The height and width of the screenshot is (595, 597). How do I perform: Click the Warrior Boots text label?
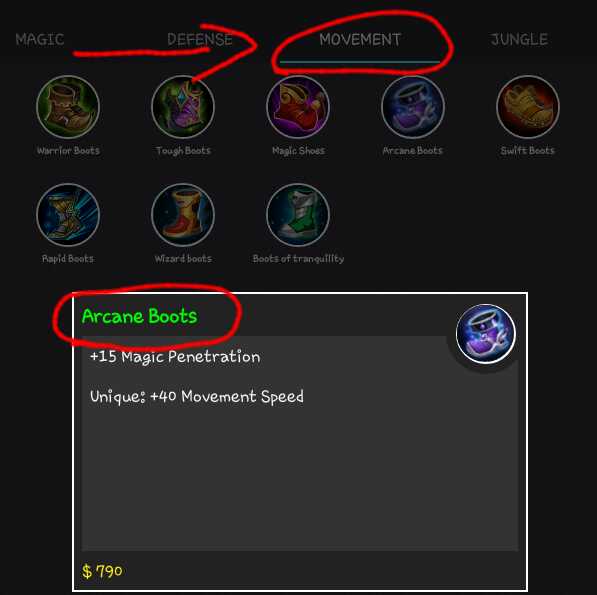tap(68, 150)
